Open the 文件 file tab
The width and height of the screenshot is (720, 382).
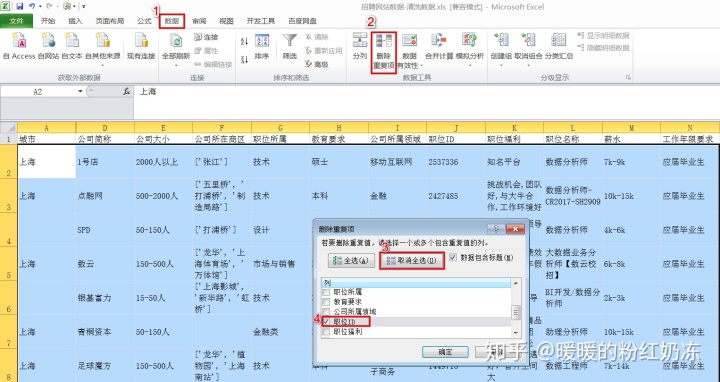point(17,21)
